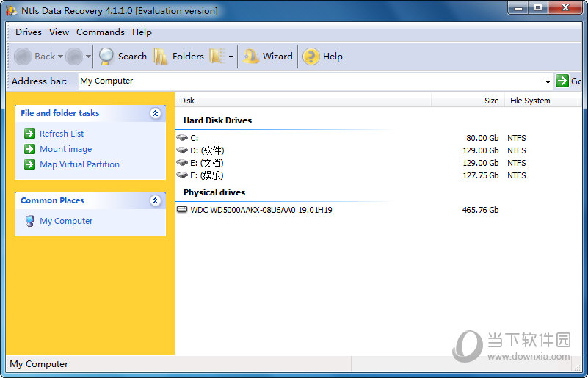This screenshot has height=378, width=588.
Task: Click the Search toolbar label
Action: [x=132, y=57]
